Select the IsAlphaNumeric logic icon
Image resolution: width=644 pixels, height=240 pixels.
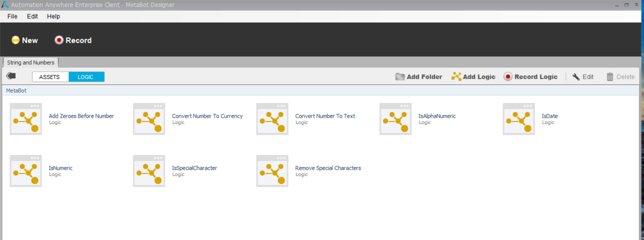click(x=395, y=119)
